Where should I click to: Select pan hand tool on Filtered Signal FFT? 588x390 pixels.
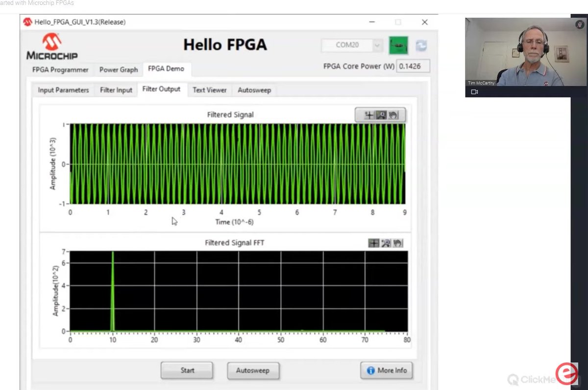397,243
